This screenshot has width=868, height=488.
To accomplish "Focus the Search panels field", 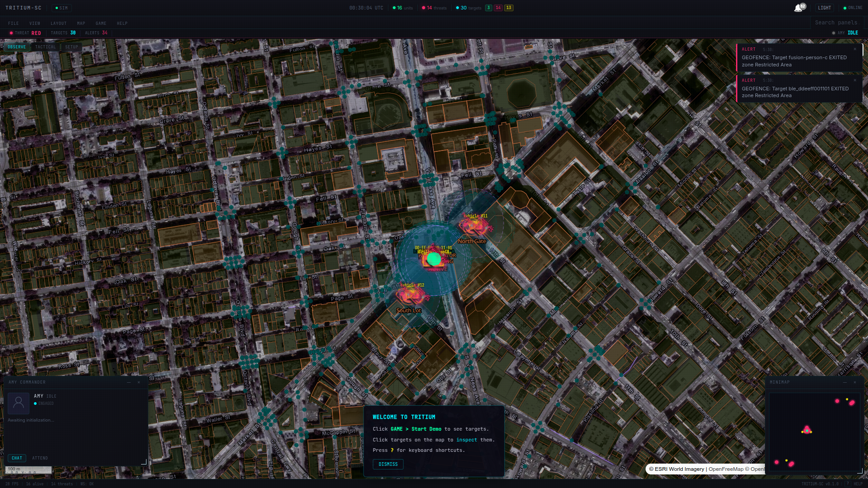I will (836, 23).
